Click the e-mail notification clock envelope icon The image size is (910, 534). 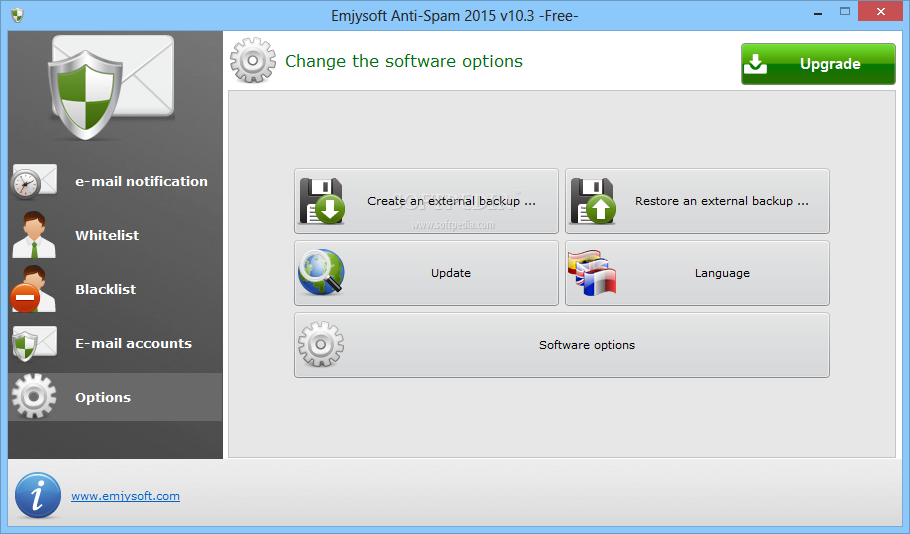[x=34, y=181]
